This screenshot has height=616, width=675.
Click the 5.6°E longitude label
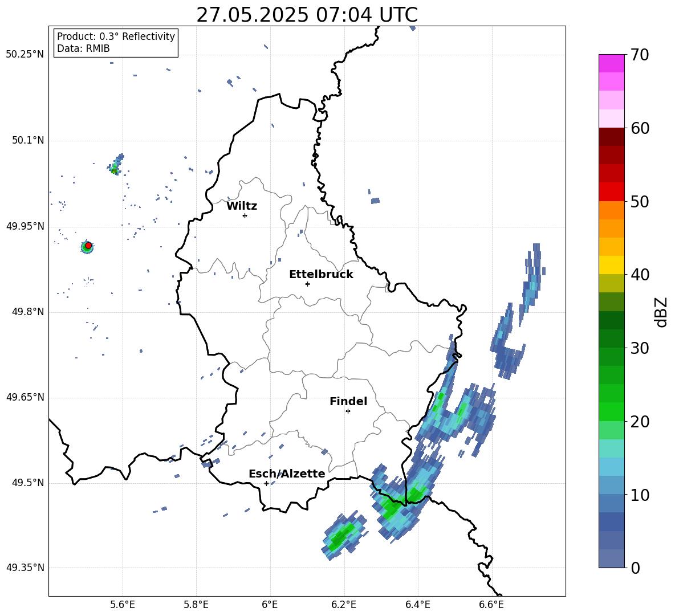point(123,605)
